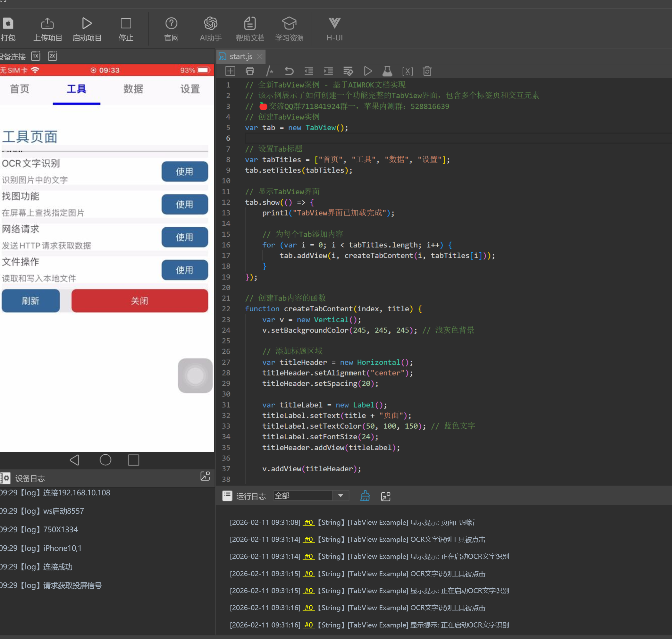Expand the run log popout icon
This screenshot has height=639, width=672.
coord(386,496)
